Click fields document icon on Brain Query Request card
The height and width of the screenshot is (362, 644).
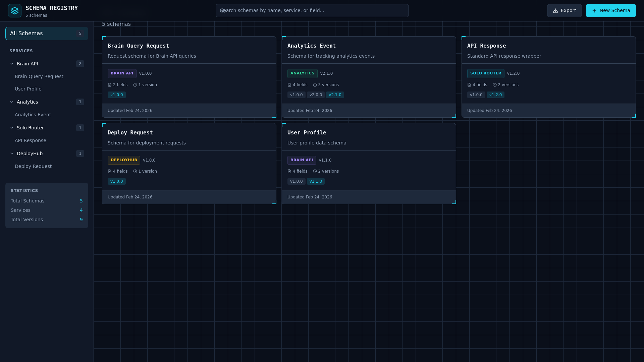click(x=110, y=85)
